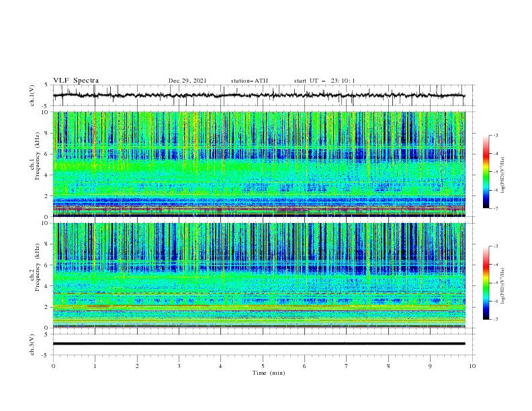Click the 'start UT = 23:10:1' text
This screenshot has width=532, height=411.
[x=324, y=81]
